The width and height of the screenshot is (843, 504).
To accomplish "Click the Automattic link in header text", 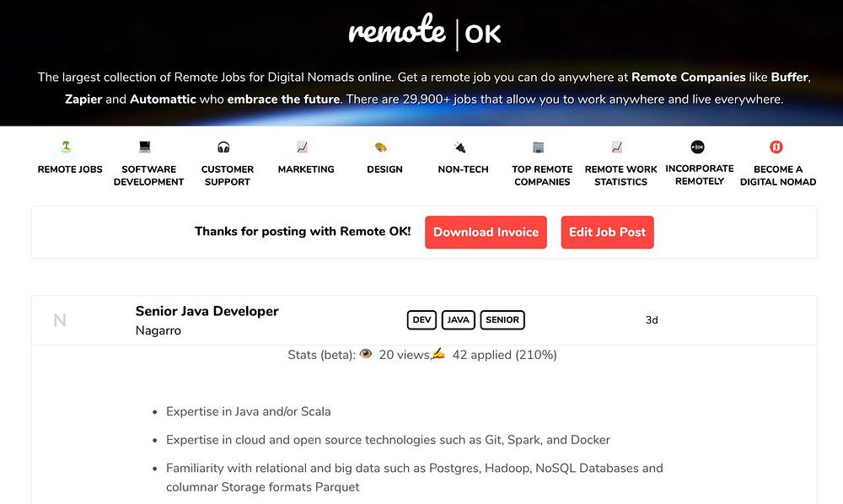I will click(x=163, y=99).
